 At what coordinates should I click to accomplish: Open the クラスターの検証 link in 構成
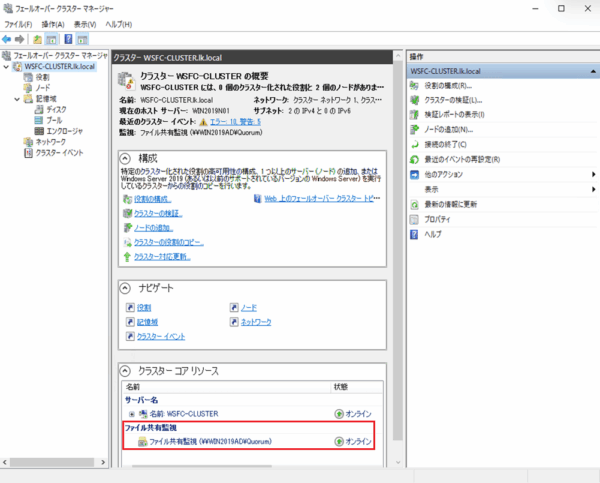coord(158,213)
